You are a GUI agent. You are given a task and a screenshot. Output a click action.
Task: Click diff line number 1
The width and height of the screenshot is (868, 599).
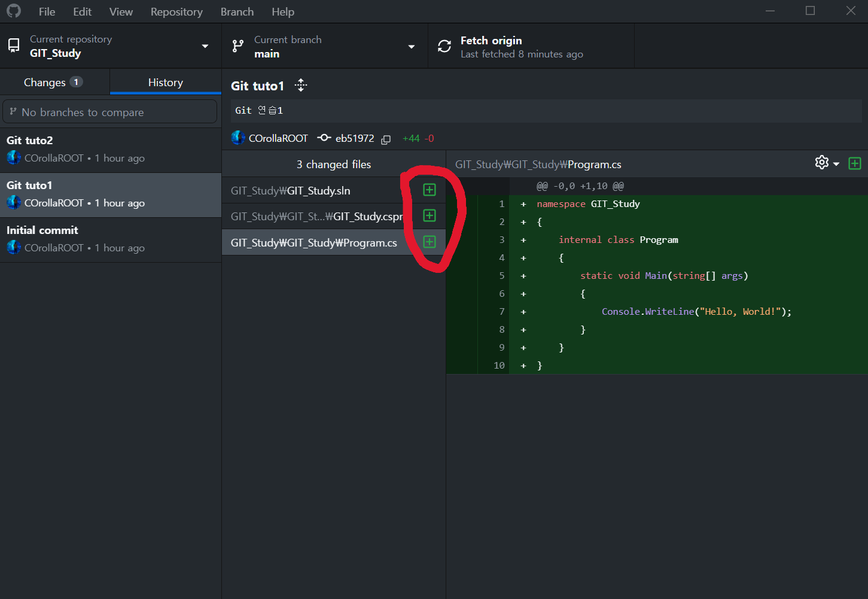coord(502,203)
